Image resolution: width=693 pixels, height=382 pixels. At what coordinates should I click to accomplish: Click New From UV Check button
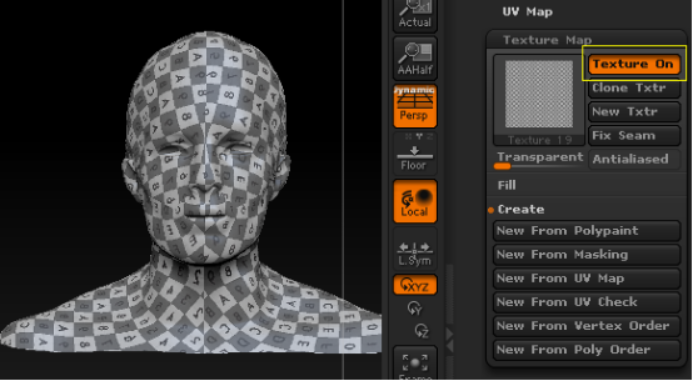[586, 303]
